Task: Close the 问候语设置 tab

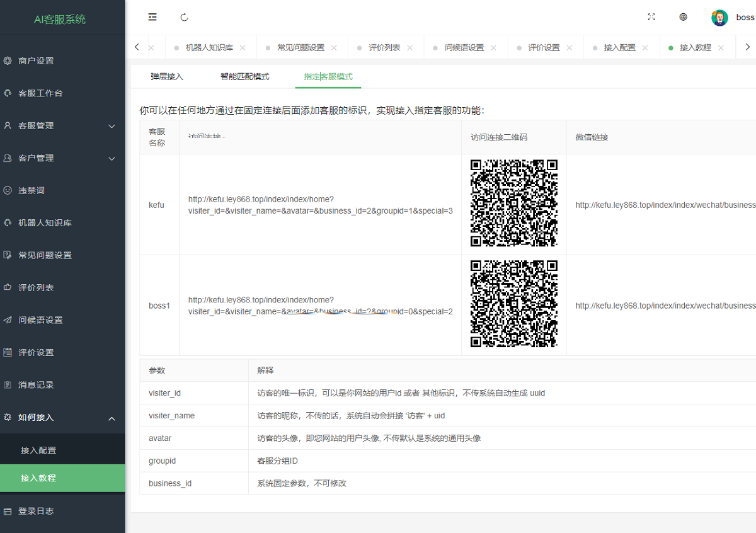Action: (493, 48)
